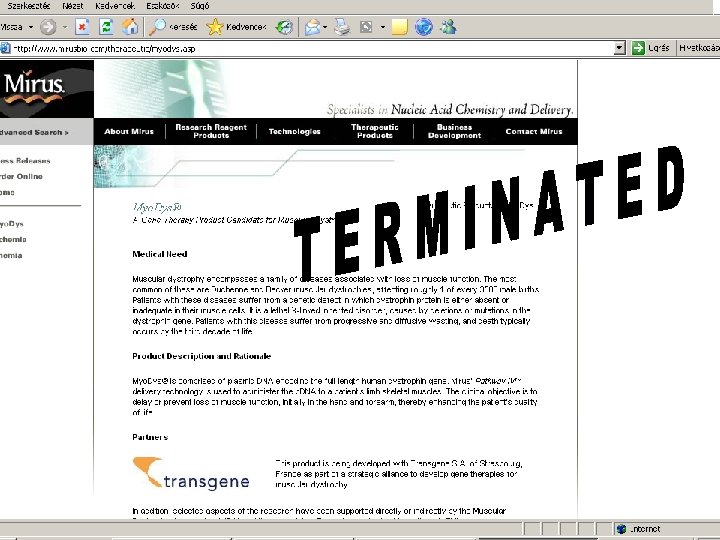Open the Press Releases sidebar link
Viewport: 720px width, 540px height.
[x=25, y=161]
